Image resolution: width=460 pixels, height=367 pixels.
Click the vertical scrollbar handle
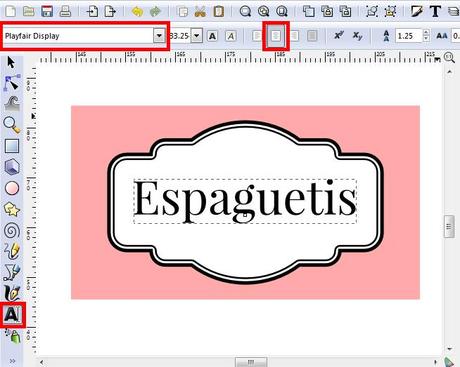pyautogui.click(x=449, y=227)
